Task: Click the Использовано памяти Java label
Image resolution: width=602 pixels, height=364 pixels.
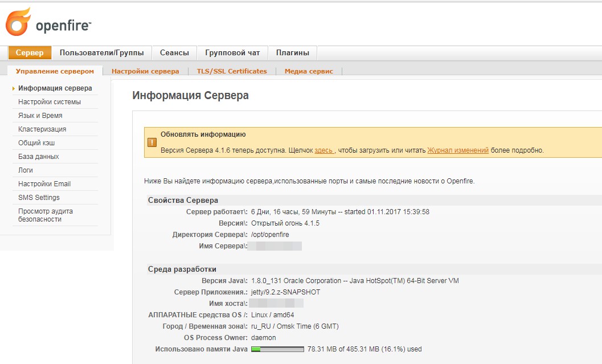Action: pyautogui.click(x=201, y=349)
